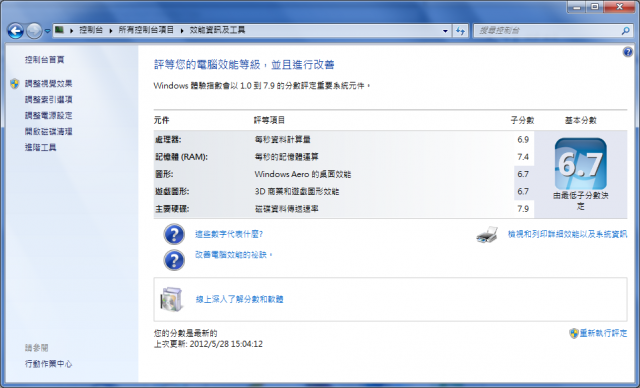Click the Forward navigation arrow button
The height and width of the screenshot is (388, 640).
pyautogui.click(x=34, y=31)
